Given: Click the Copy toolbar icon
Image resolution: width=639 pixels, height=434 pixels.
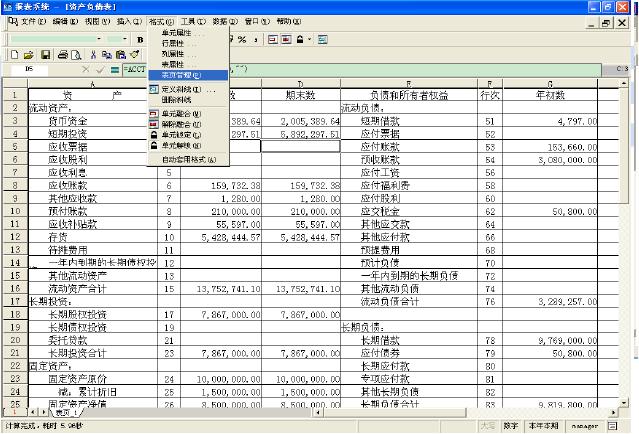Looking at the screenshot, I should click(x=107, y=55).
